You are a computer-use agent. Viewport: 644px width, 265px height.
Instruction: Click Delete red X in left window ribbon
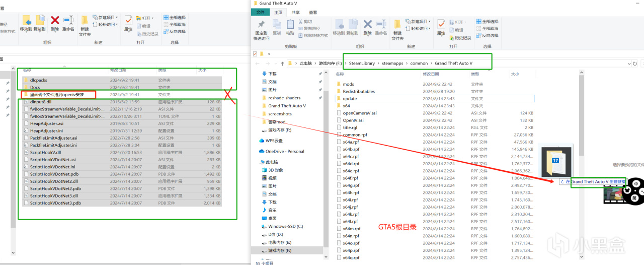(55, 23)
